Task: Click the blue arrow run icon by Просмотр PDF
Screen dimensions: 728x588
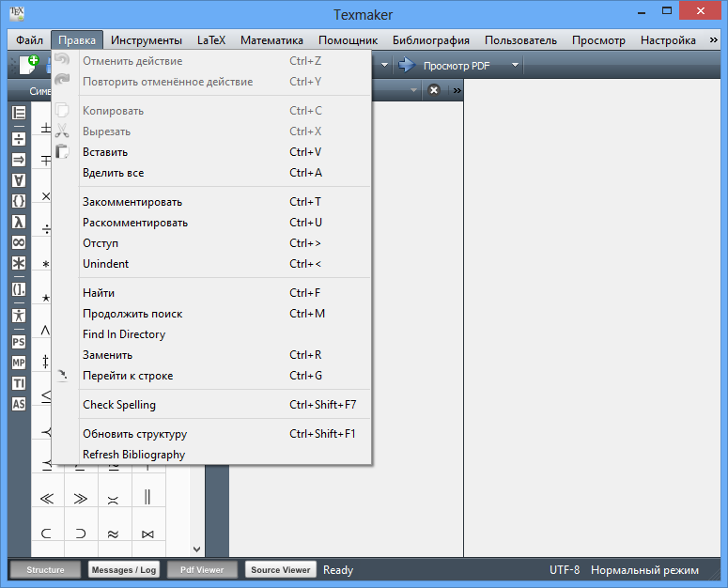Action: (407, 65)
